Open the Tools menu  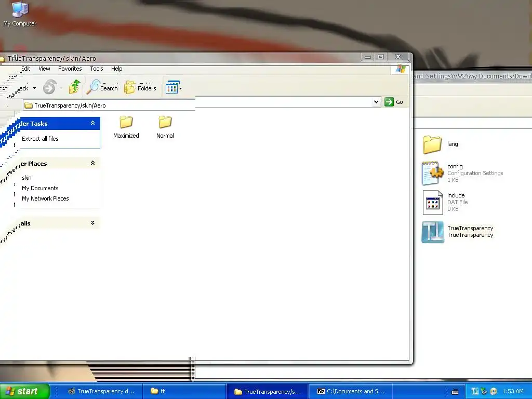click(96, 69)
